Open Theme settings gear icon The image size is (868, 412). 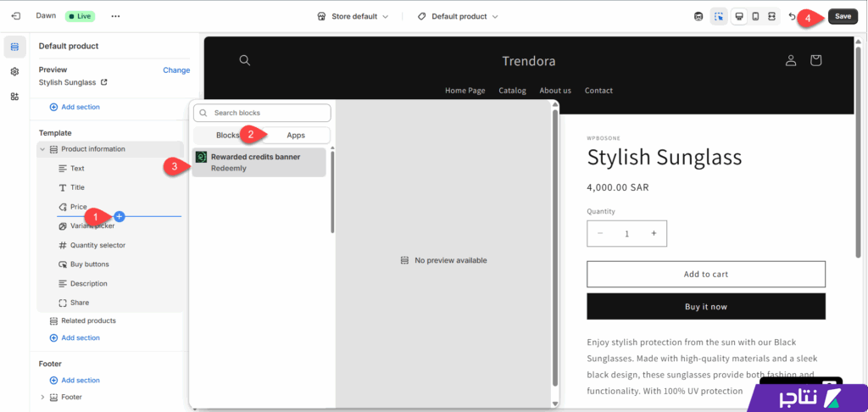pyautogui.click(x=15, y=71)
